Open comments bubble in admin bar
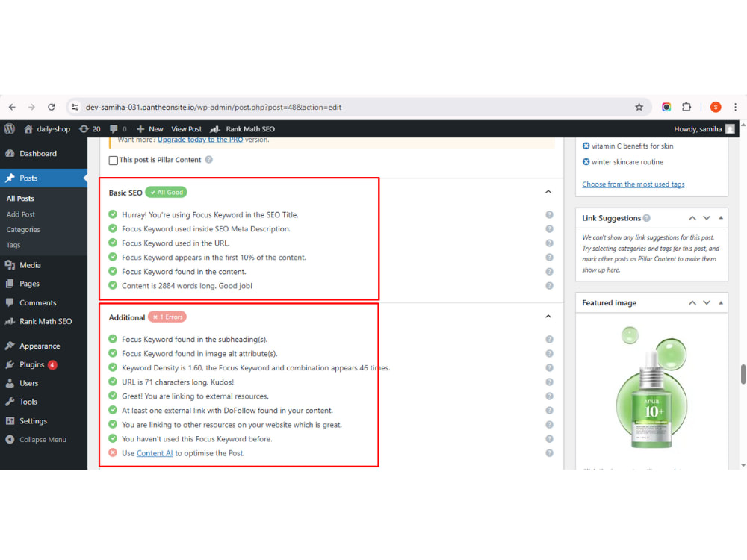The image size is (747, 560). point(118,129)
